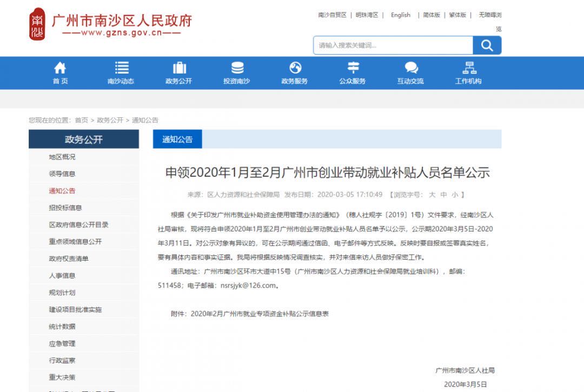Open 工作机构 organization chart icon
Viewport: 584px width, 392px height.
(x=468, y=68)
